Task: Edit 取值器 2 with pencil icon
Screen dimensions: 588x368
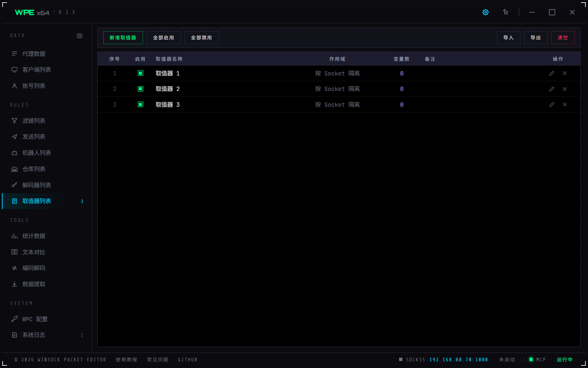Action: [552, 89]
